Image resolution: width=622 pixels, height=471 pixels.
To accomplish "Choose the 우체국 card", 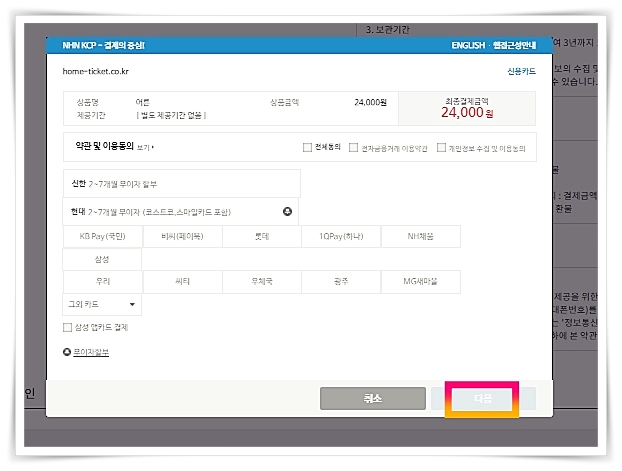I will click(x=262, y=282).
